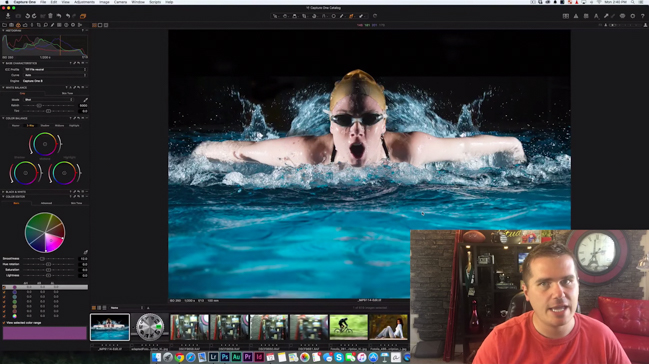Click the Saturation slider in Color Editor
649x364 pixels.
coord(48,270)
